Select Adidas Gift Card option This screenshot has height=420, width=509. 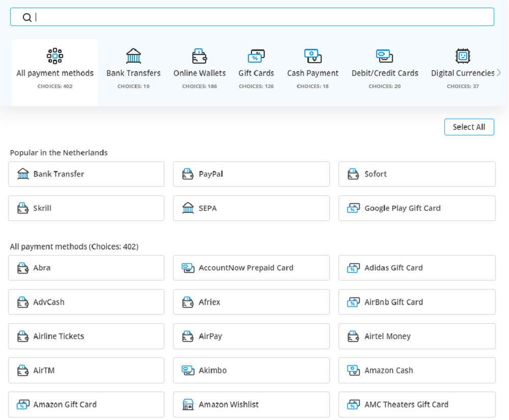click(x=417, y=268)
